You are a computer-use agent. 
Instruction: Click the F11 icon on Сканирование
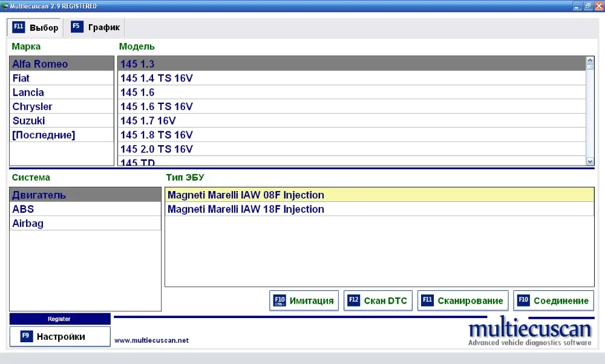[428, 301]
